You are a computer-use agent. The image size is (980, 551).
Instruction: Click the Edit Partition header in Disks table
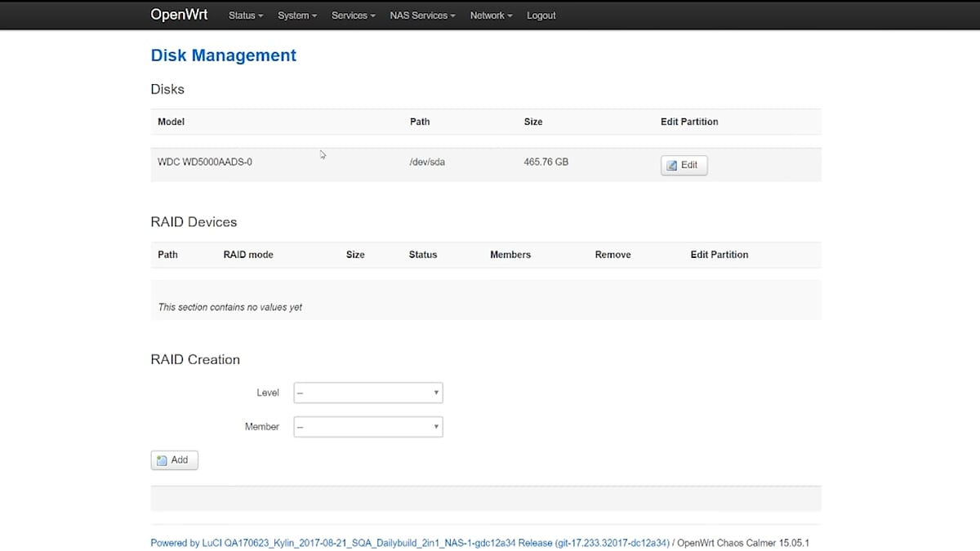click(x=689, y=122)
